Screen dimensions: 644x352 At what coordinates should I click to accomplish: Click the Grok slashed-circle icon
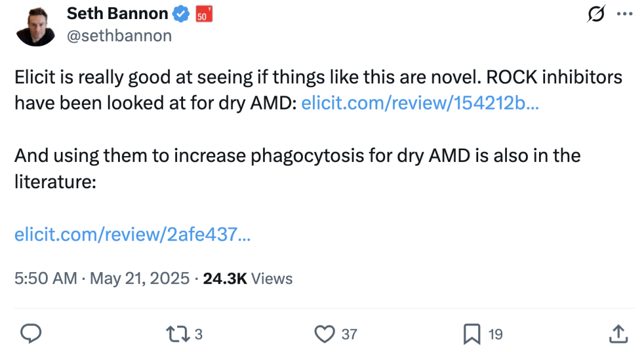tap(595, 14)
